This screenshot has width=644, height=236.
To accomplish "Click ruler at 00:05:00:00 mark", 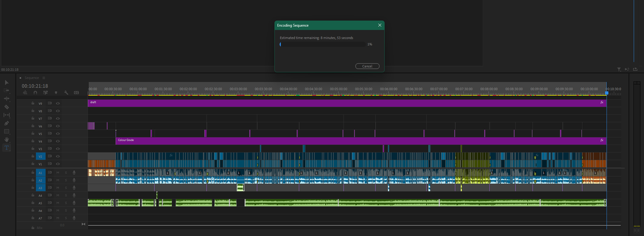I will tap(339, 89).
